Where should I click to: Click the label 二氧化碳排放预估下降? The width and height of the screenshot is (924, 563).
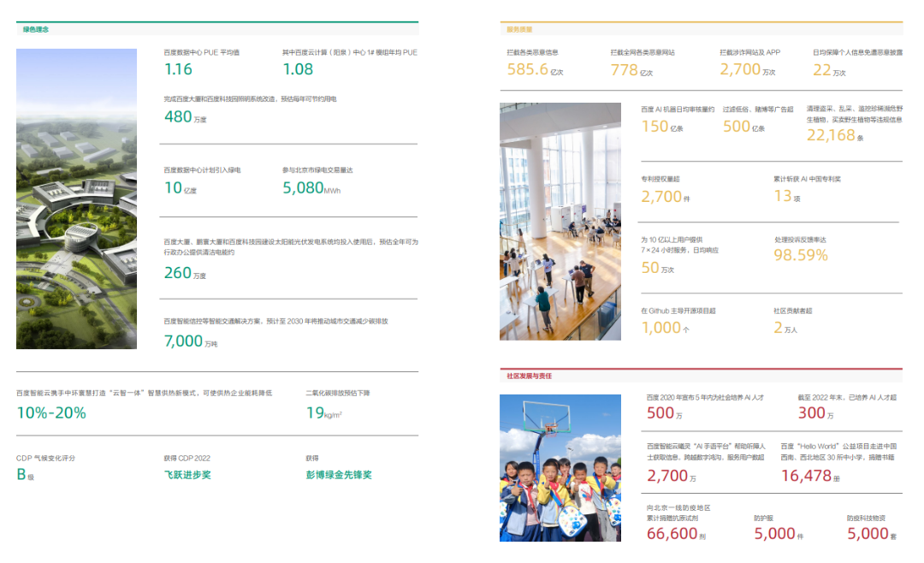[x=338, y=394]
